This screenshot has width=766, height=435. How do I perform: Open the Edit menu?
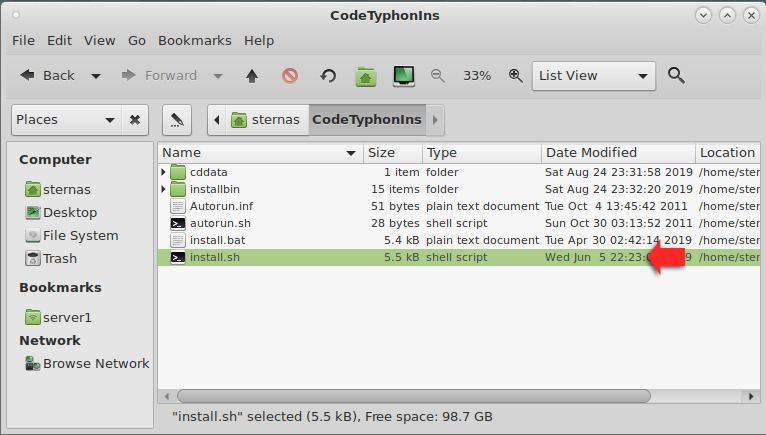click(x=60, y=41)
